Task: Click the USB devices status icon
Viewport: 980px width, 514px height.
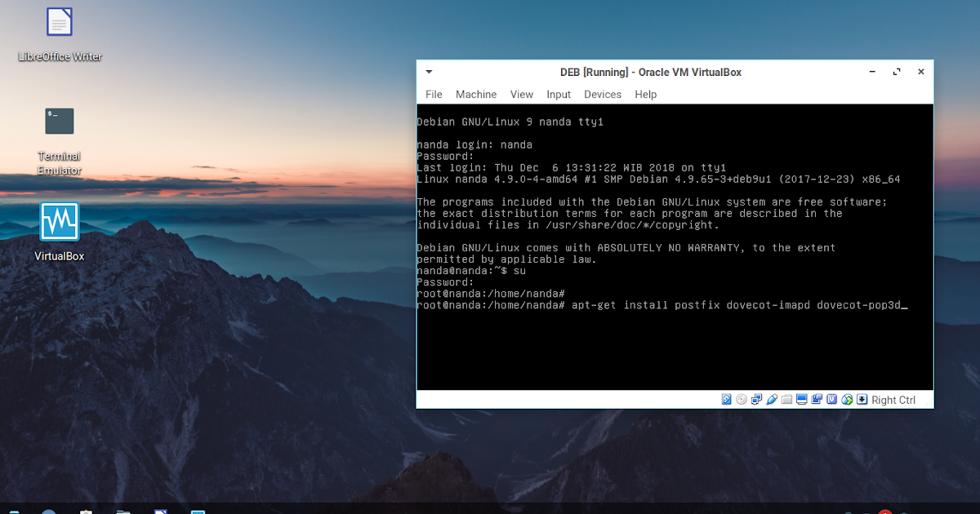Action: pos(772,400)
